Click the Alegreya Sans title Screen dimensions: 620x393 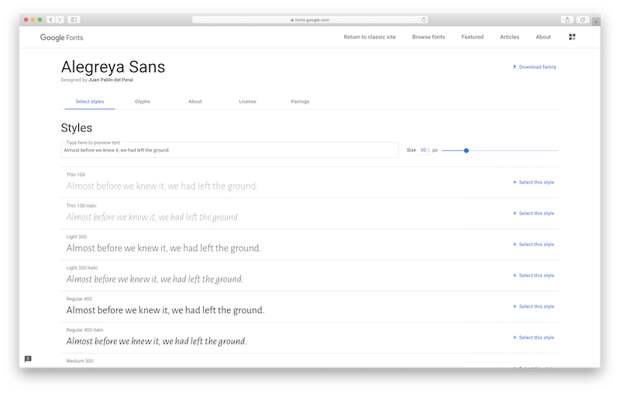pos(113,67)
